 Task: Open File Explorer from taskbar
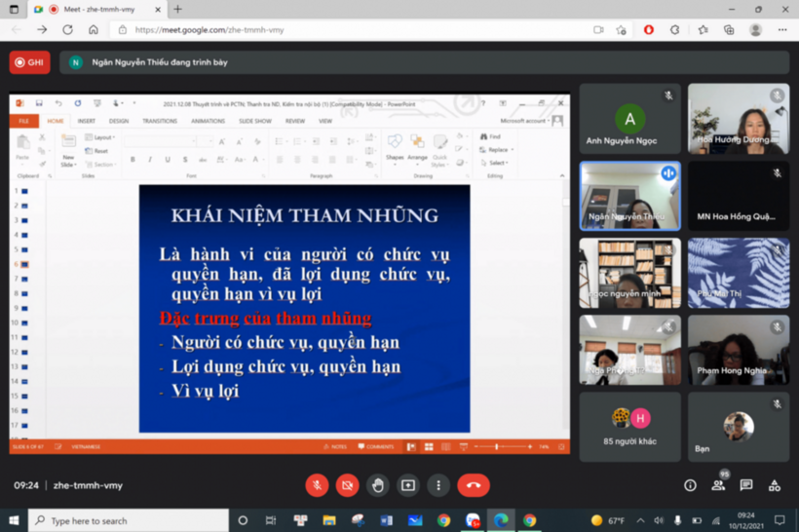coord(329,520)
